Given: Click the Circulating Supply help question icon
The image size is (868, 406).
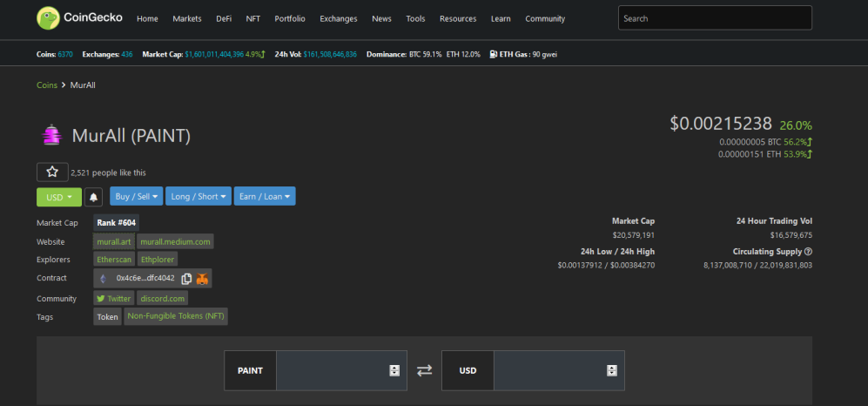Looking at the screenshot, I should pyautogui.click(x=808, y=252).
